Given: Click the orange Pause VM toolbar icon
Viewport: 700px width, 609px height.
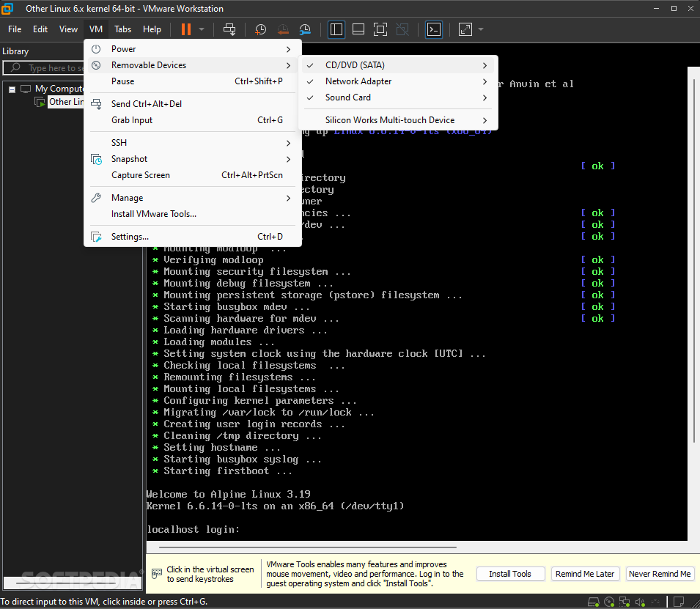Looking at the screenshot, I should click(186, 29).
